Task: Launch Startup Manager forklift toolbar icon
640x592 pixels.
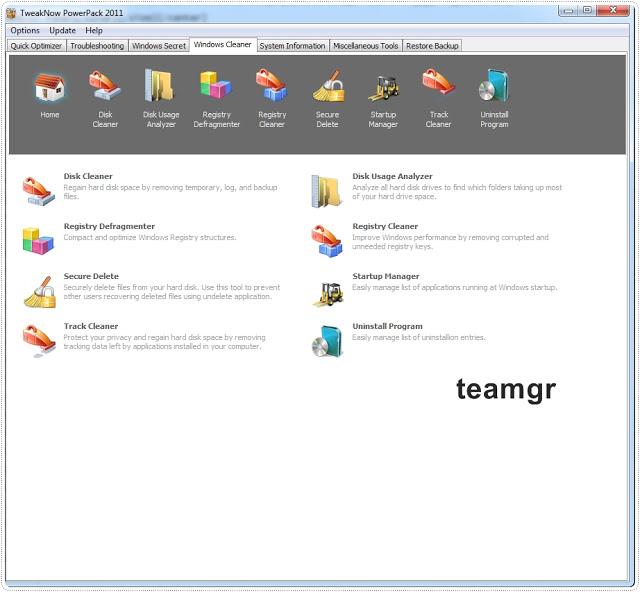Action: 383,87
